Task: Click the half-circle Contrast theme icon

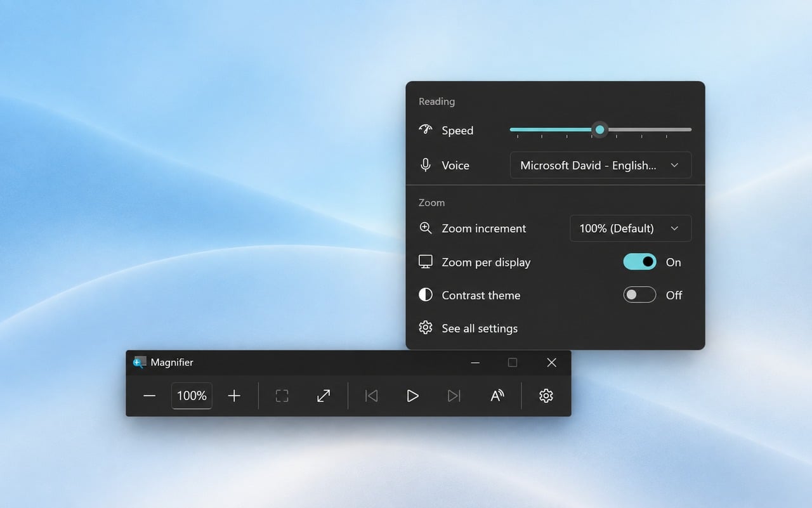Action: 426,294
